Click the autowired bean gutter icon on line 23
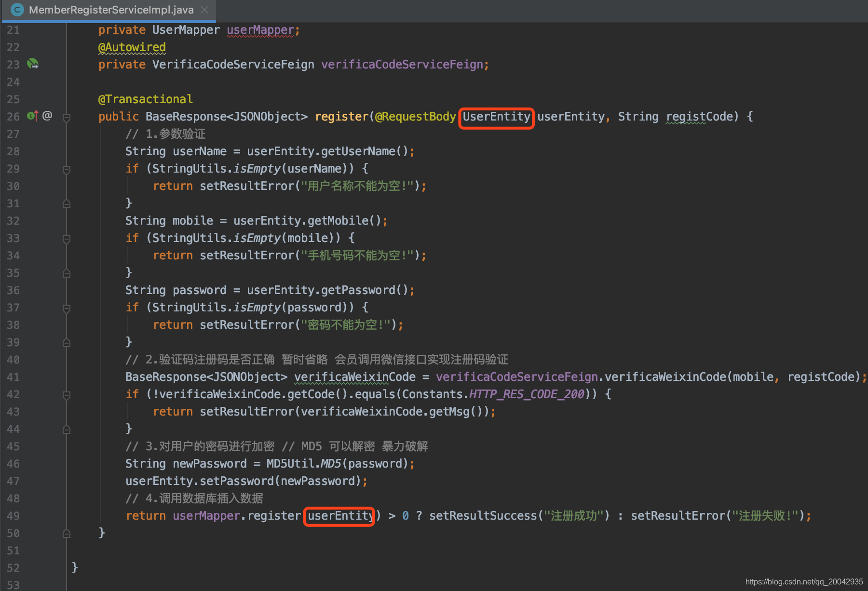Screen dimensions: 868x591 pyautogui.click(x=33, y=64)
